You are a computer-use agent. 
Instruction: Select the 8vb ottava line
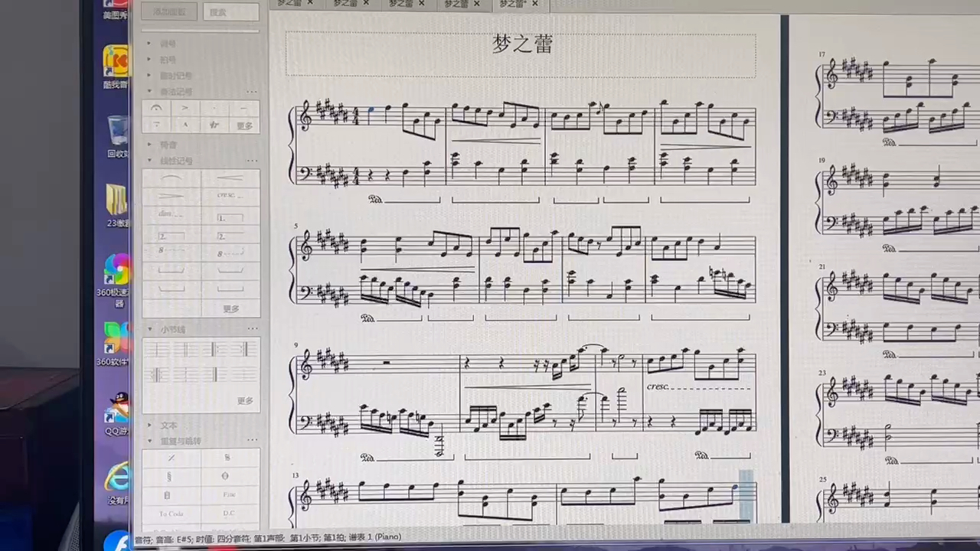[x=230, y=253]
